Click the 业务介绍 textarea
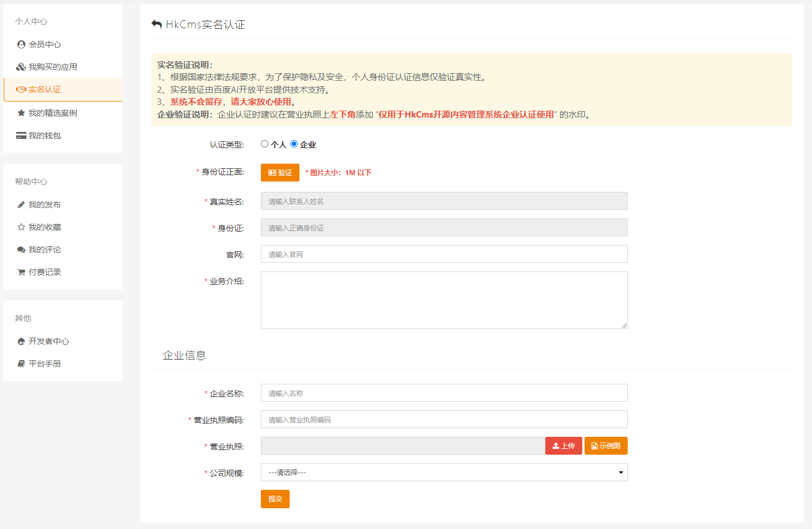Viewport: 812px width, 529px height. [444, 300]
